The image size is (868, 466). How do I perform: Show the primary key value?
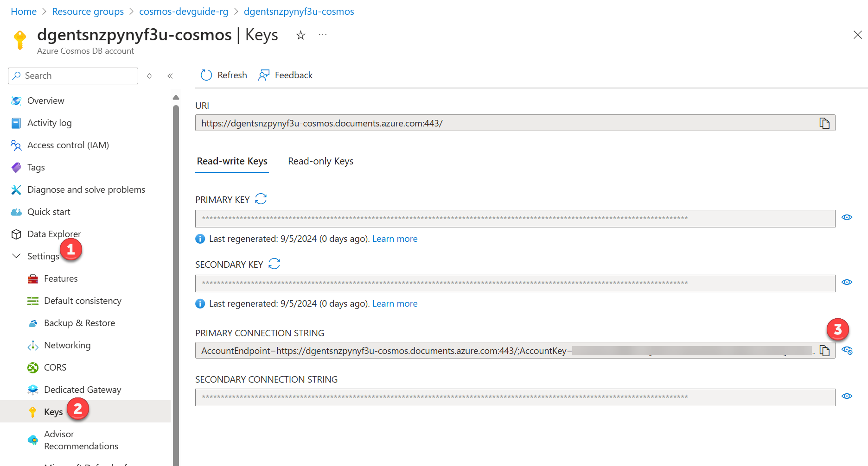(x=847, y=217)
